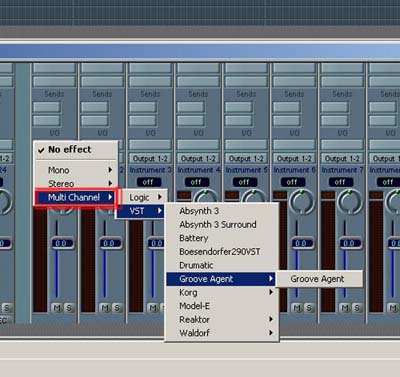Open instrument slot above Instrument 7 output

point(342,145)
